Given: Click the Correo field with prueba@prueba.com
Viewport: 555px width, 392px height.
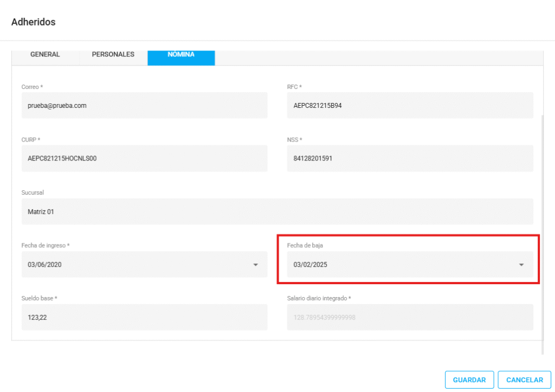Looking at the screenshot, I should (x=144, y=106).
